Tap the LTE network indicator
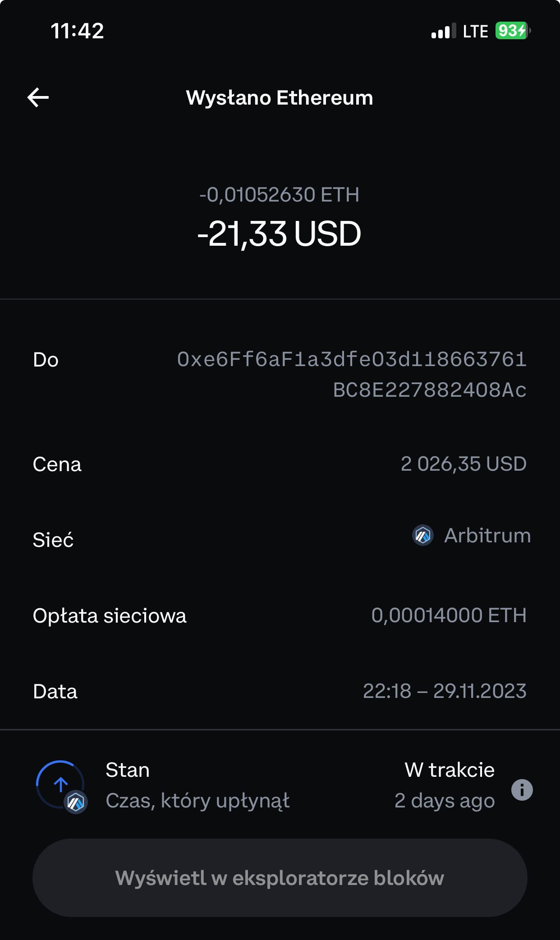Screen dimensions: 560x940 475,32
